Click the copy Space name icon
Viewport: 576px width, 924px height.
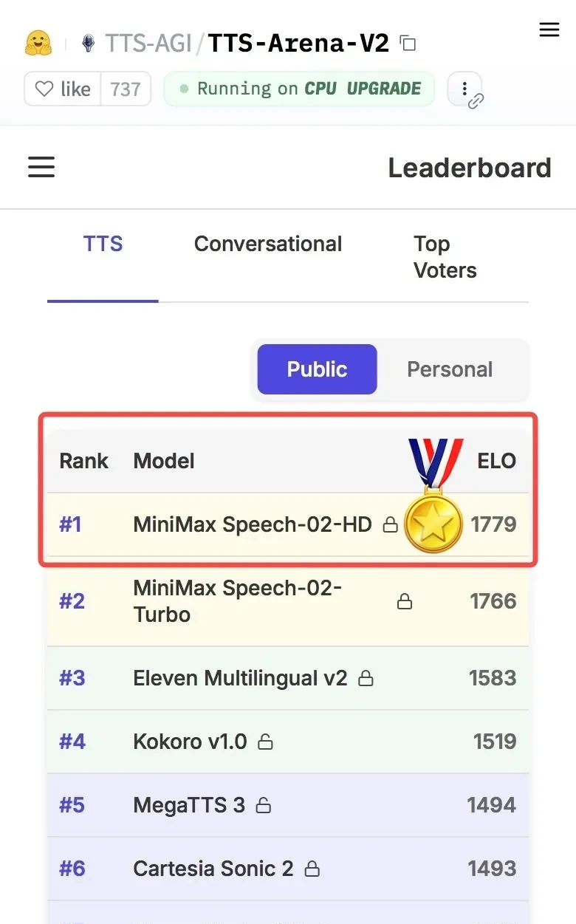pyautogui.click(x=408, y=44)
